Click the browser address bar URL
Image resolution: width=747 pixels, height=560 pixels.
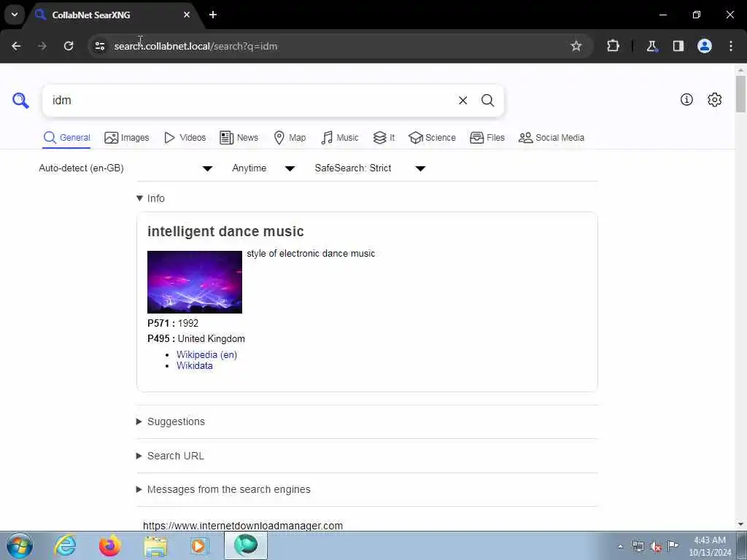pyautogui.click(x=196, y=46)
